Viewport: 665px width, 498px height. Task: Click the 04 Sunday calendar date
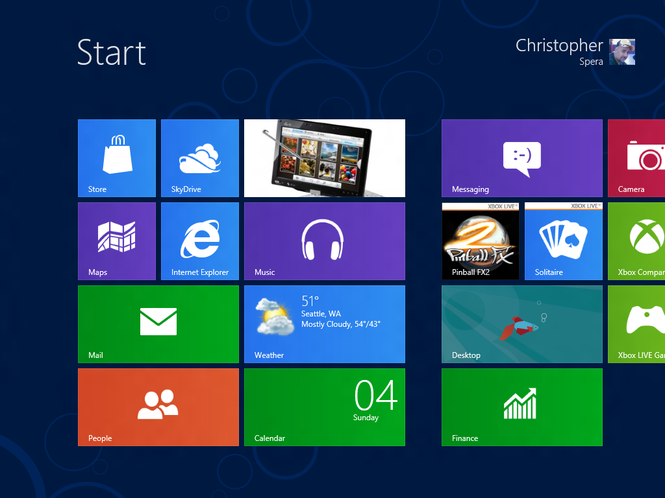375,400
